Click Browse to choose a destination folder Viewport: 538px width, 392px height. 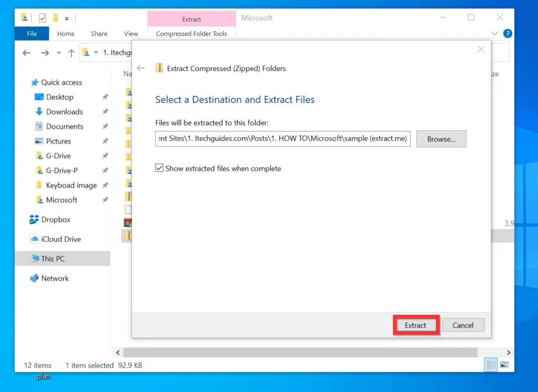pyautogui.click(x=441, y=139)
